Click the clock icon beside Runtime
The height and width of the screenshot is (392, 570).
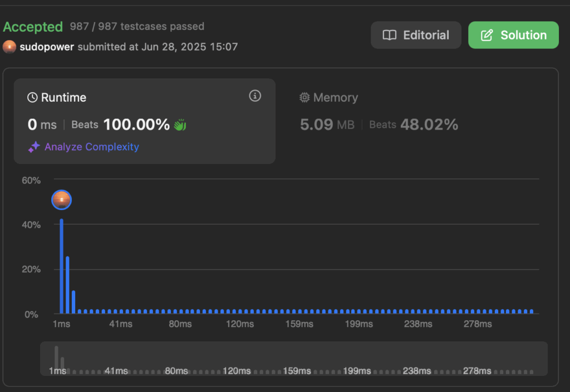pos(32,97)
